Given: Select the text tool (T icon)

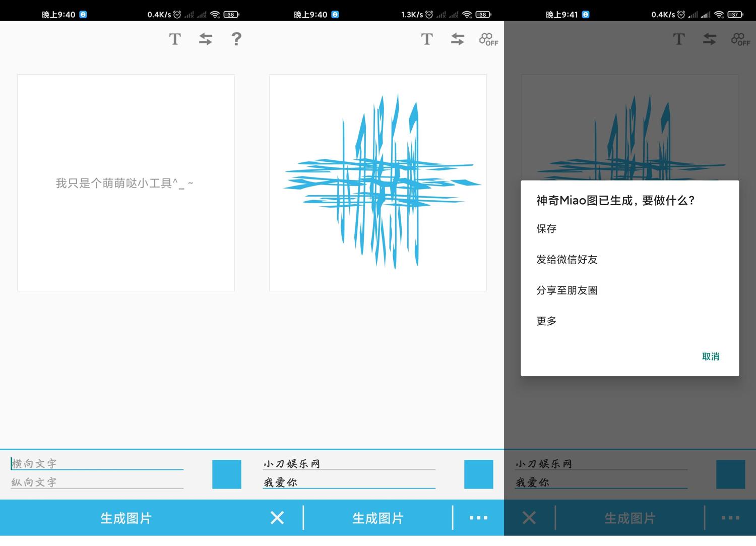Looking at the screenshot, I should [x=175, y=39].
